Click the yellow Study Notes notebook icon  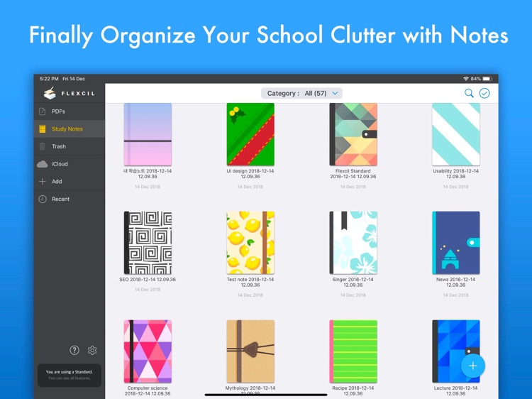43,129
